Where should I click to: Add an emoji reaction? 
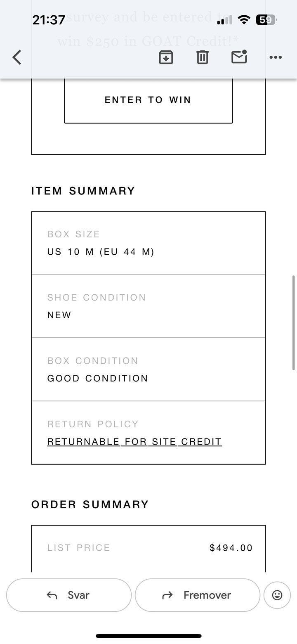(x=277, y=595)
